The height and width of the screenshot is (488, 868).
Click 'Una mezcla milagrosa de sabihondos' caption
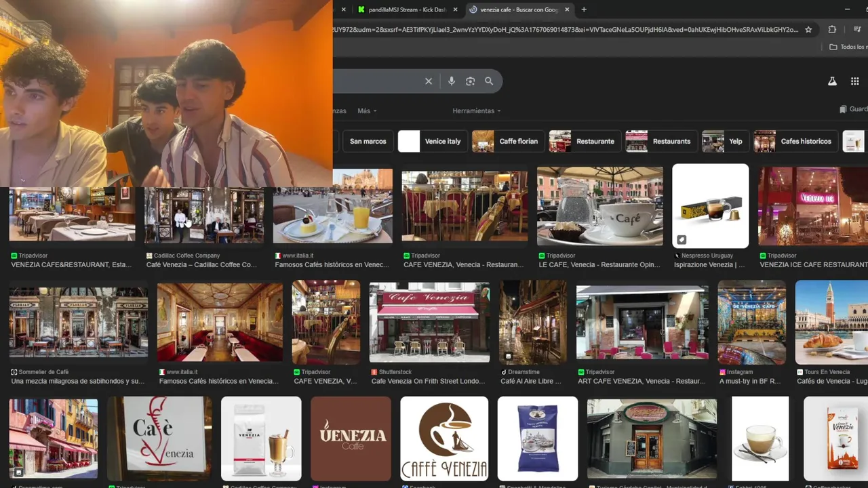point(78,382)
